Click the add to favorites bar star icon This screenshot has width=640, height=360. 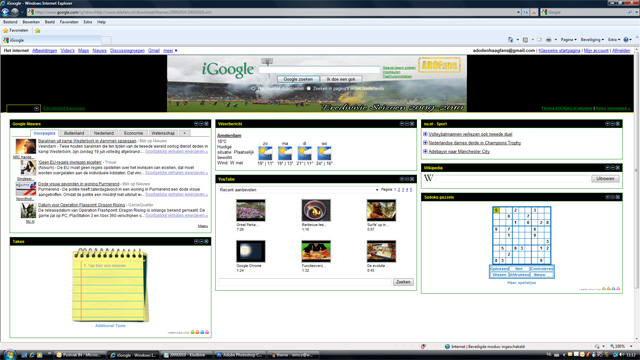(x=38, y=31)
